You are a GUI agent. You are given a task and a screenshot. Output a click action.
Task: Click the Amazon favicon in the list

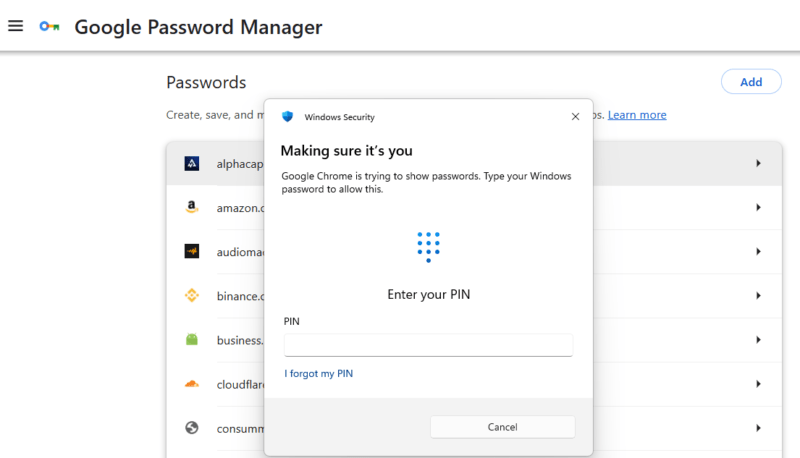pos(191,208)
